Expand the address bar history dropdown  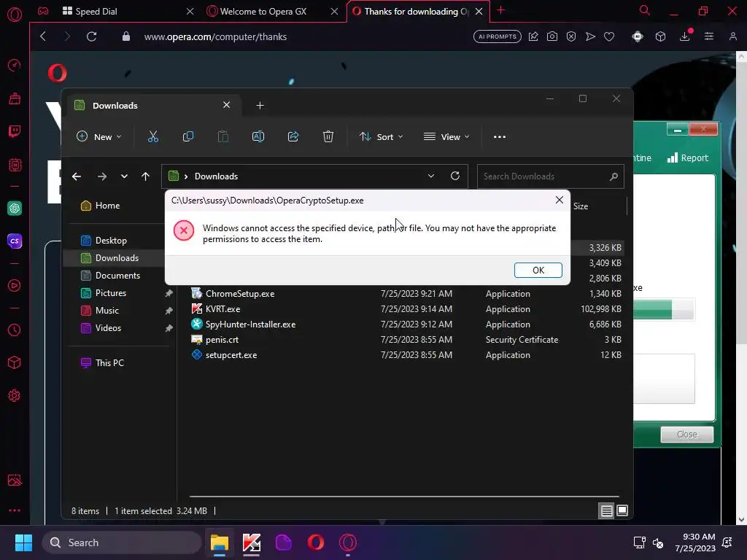pos(430,176)
